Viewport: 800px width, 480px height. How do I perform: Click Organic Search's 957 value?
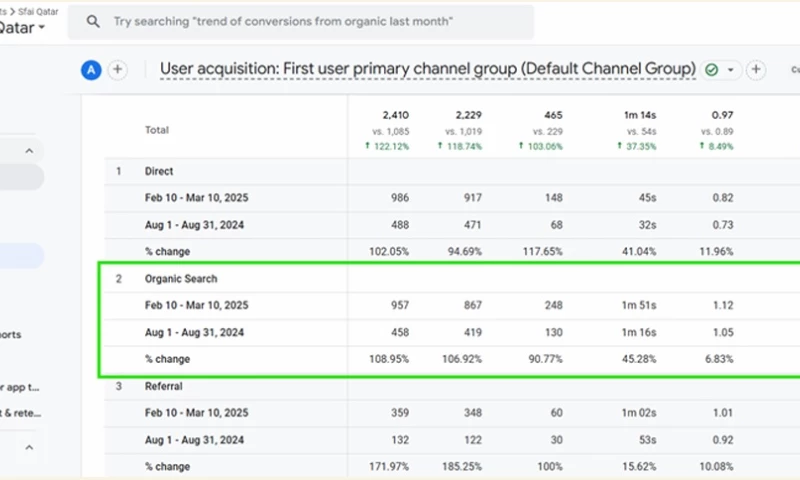400,306
